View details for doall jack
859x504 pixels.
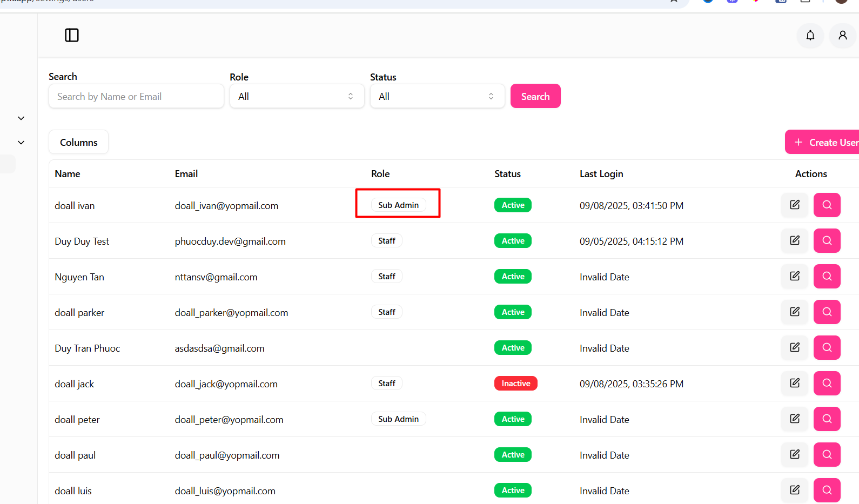827,383
